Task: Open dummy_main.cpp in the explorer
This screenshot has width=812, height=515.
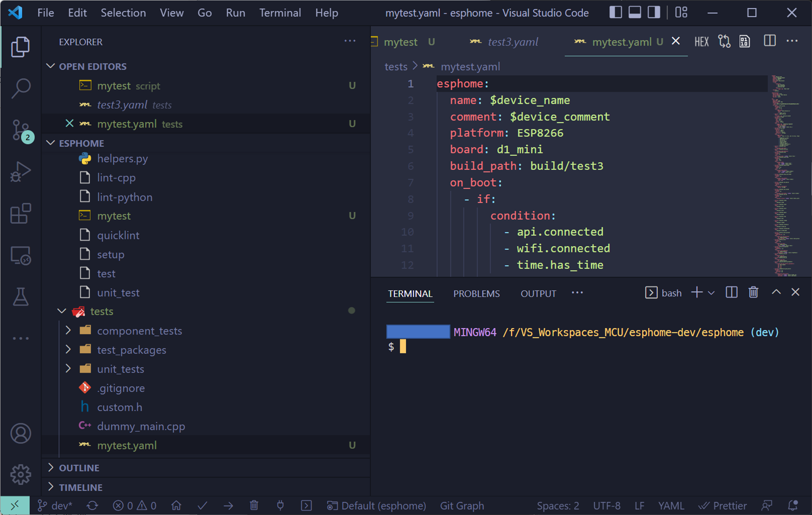Action: point(141,426)
